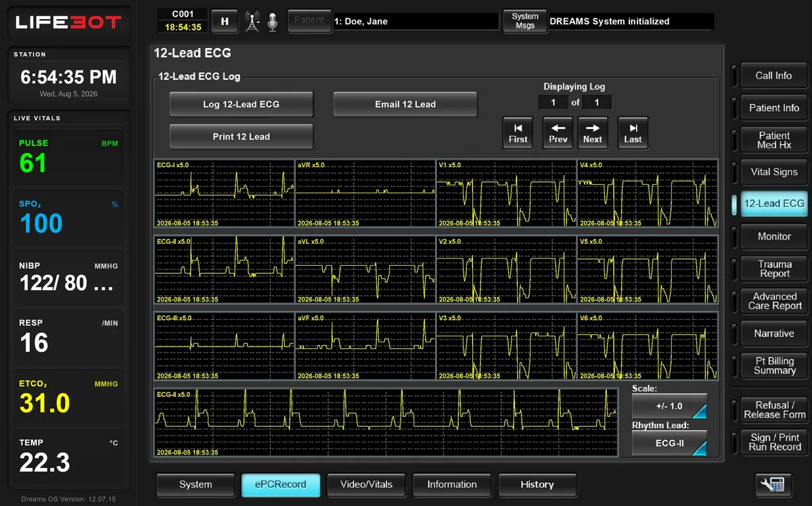Open the Advanced Care Report tab
The width and height of the screenshot is (812, 506).
coord(773,301)
